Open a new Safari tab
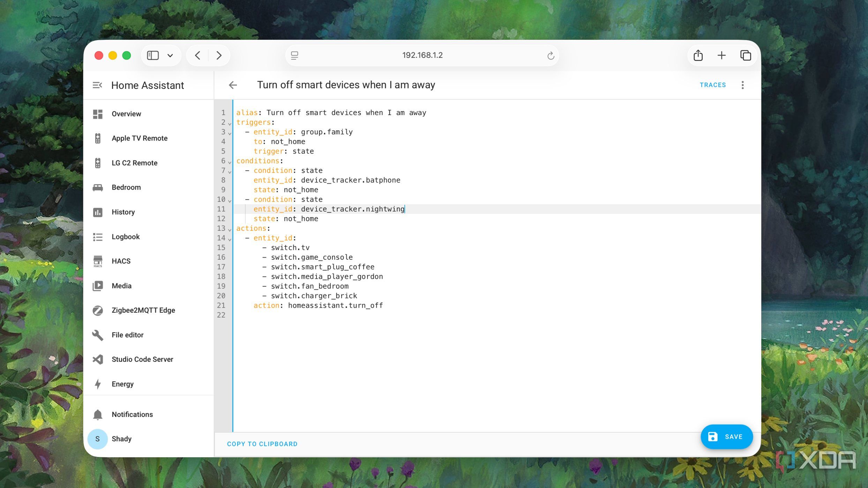868x488 pixels. [x=721, y=55]
